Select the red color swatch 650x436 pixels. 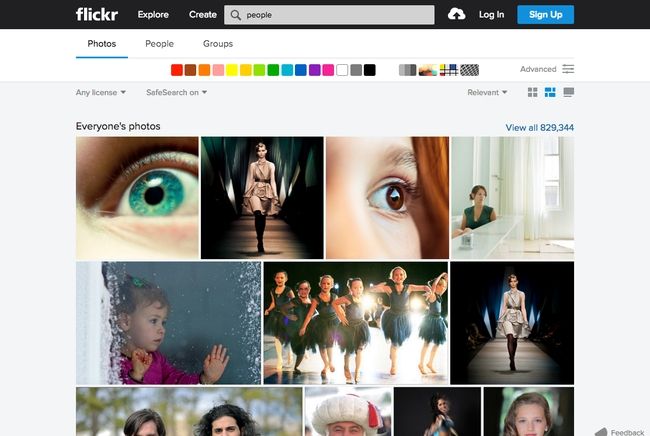(177, 70)
